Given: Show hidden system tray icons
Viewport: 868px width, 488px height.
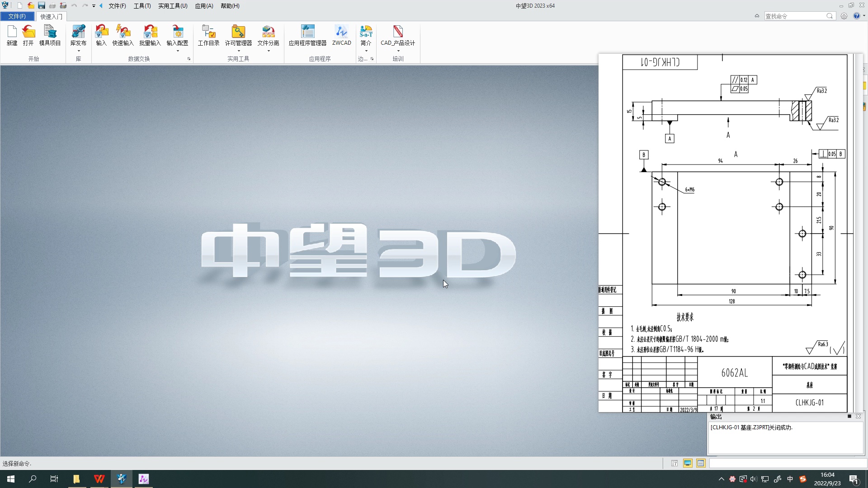Looking at the screenshot, I should click(x=721, y=479).
